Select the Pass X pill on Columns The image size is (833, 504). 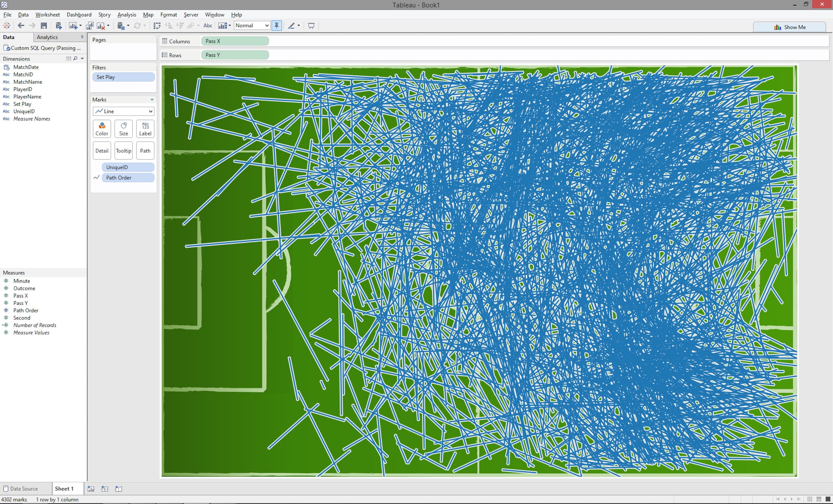point(235,41)
